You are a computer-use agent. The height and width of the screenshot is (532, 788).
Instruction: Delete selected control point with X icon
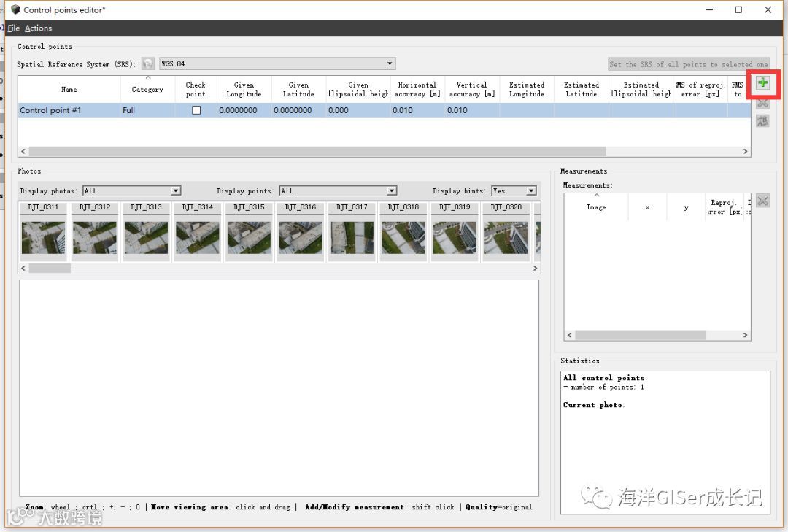762,103
